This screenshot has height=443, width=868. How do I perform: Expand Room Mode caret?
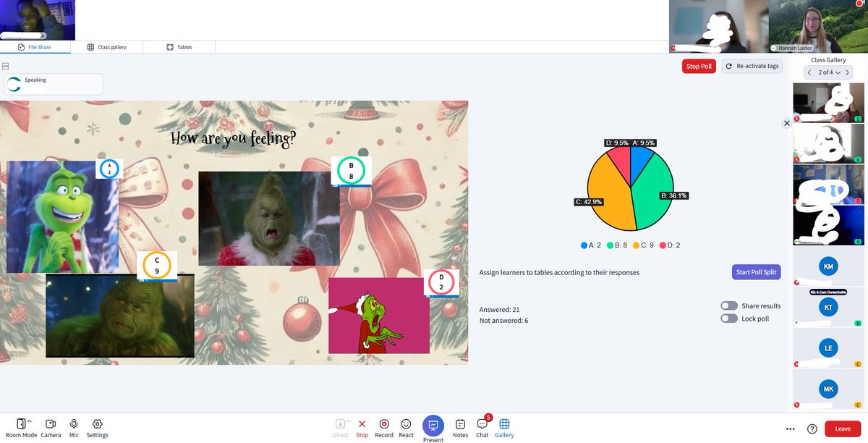pyautogui.click(x=30, y=421)
